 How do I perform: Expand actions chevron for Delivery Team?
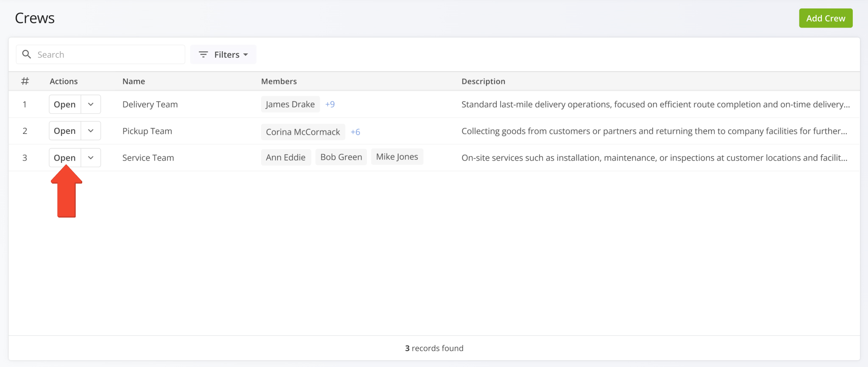pyautogui.click(x=91, y=104)
